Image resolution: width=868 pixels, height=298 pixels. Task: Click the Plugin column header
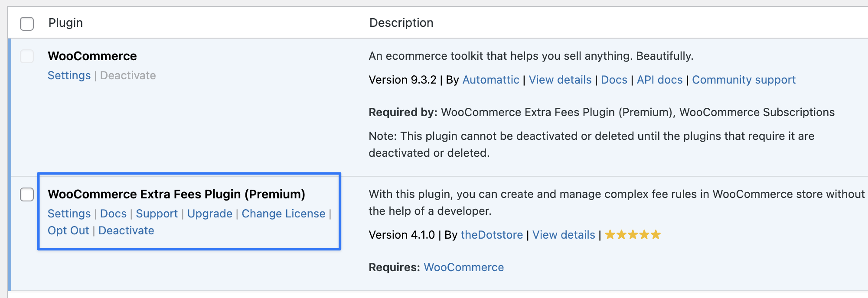pos(65,23)
